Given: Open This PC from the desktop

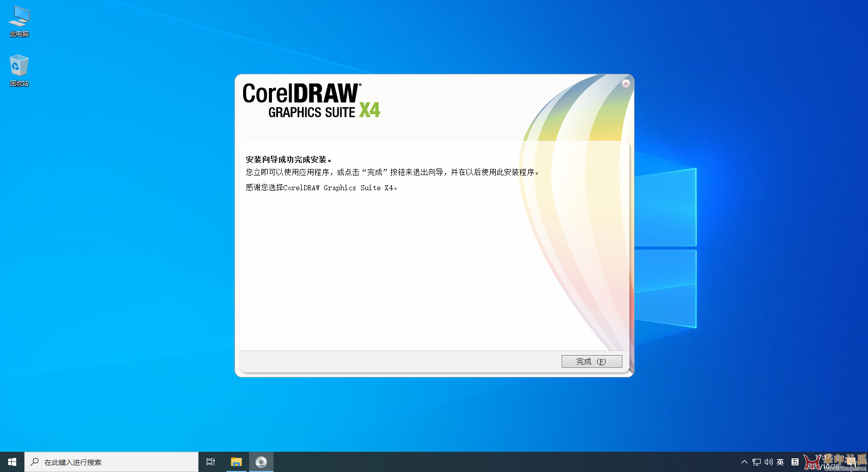Looking at the screenshot, I should pos(19,20).
